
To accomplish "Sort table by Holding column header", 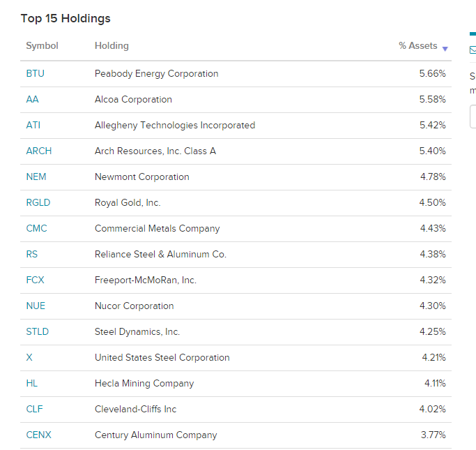I will (112, 45).
